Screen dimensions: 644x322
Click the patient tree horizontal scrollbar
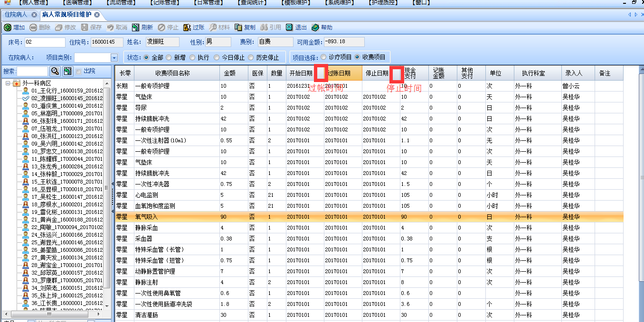pyautogui.click(x=52, y=314)
